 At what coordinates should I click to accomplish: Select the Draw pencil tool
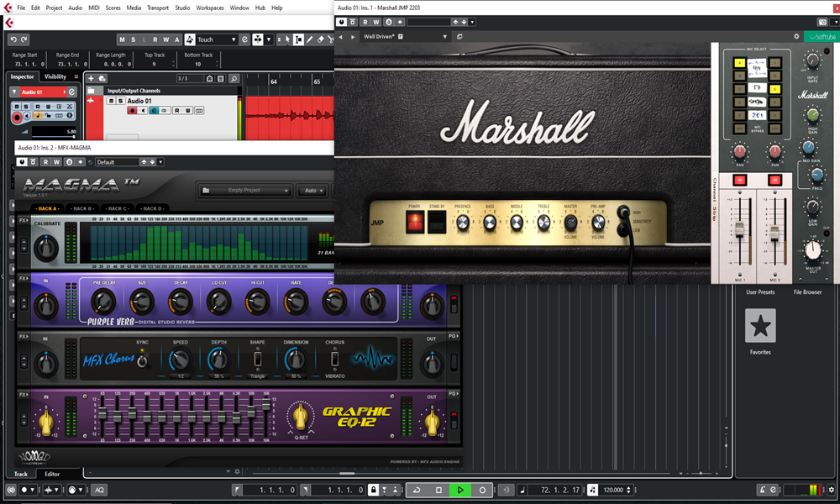coord(310,39)
